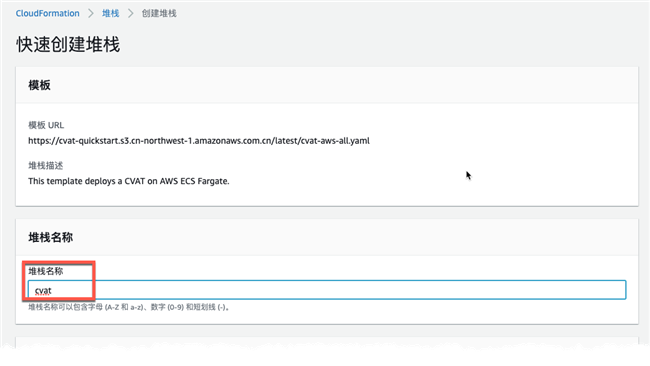Click chevron separator after CloudFormation breadcrumb
This screenshot has width=650, height=366.
click(91, 13)
